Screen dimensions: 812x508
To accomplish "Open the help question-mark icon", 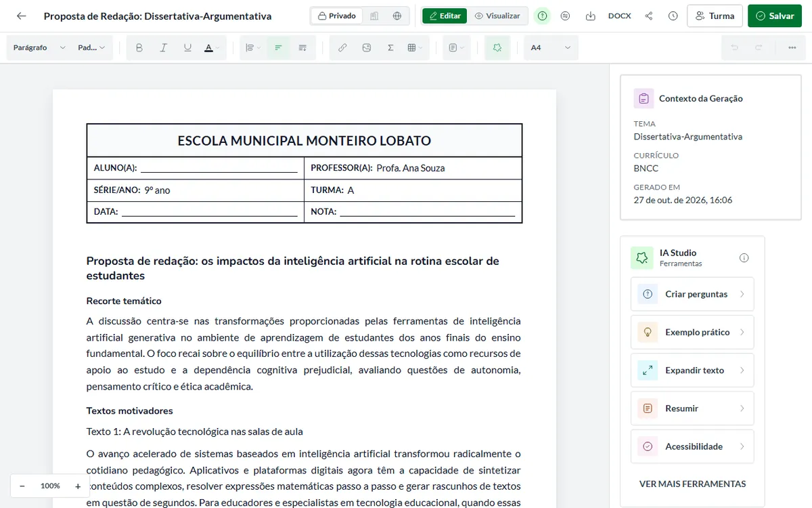I will coord(542,16).
